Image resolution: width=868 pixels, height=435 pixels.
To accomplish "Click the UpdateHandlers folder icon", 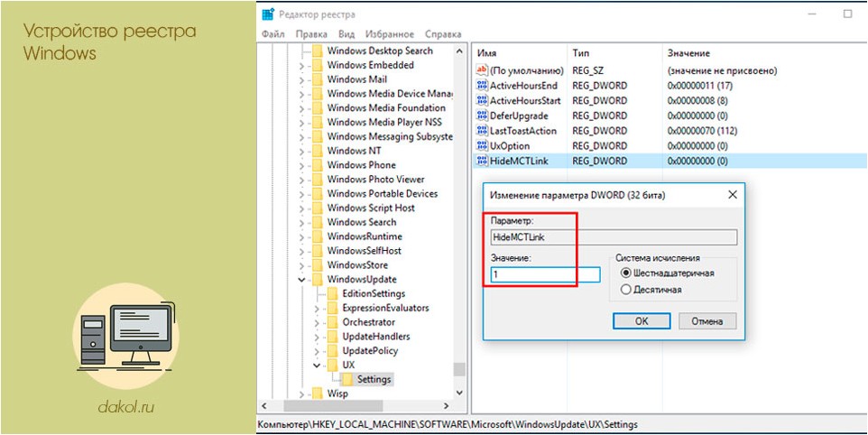I will (333, 337).
